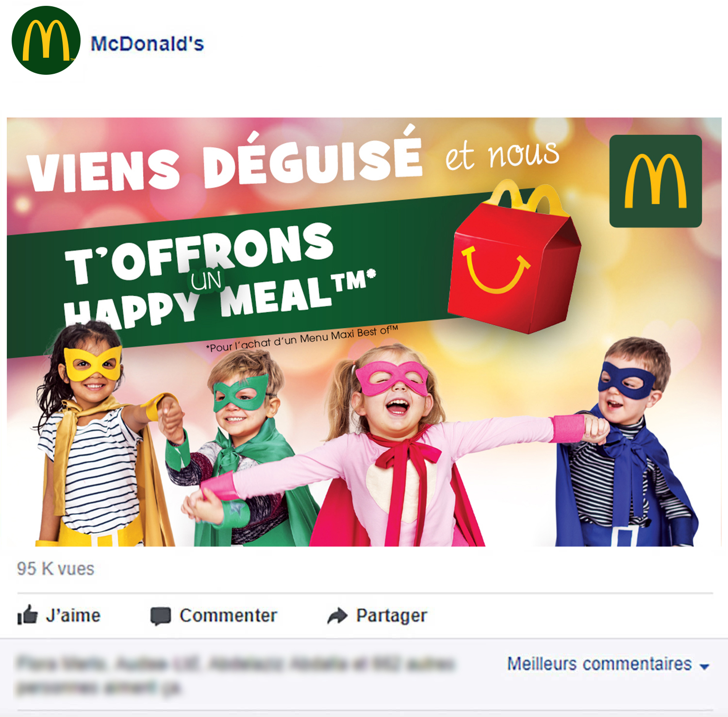728x717 pixels.
Task: Click the McDonald's round profile picture
Action: pyautogui.click(x=46, y=40)
